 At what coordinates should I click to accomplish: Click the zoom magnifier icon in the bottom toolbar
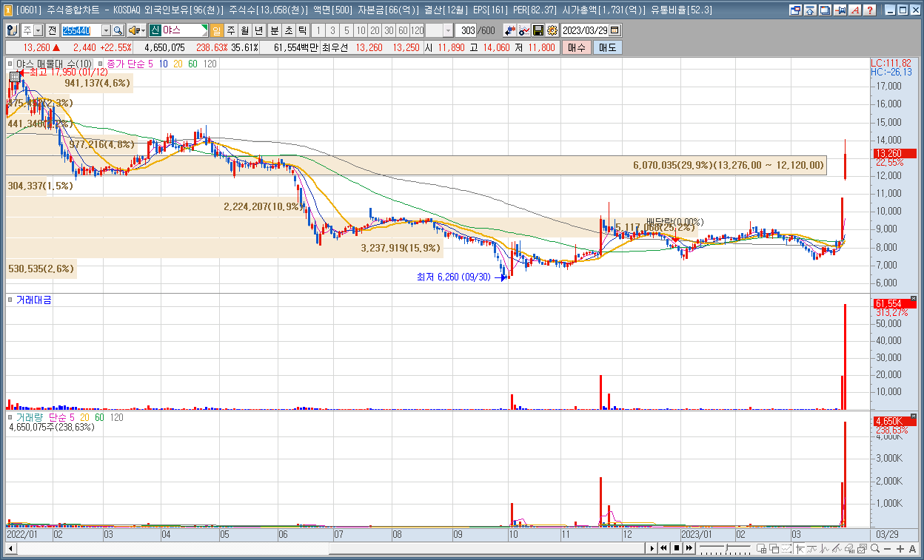coord(875,548)
